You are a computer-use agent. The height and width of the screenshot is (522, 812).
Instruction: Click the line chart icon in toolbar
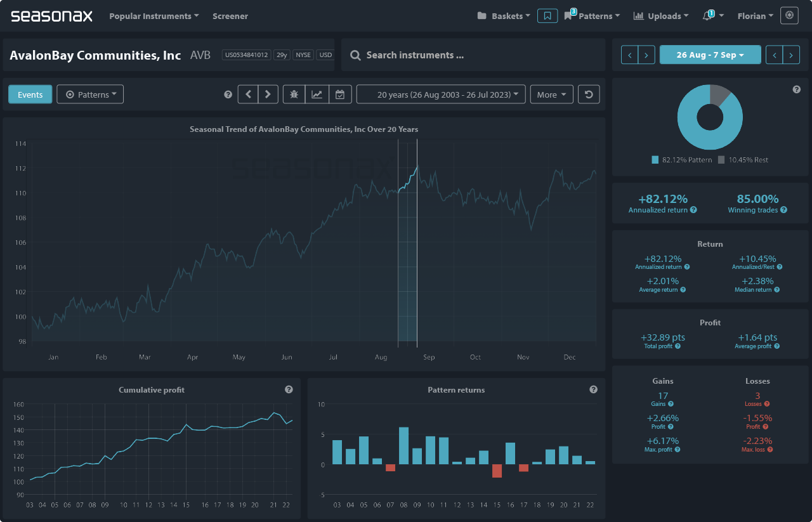(317, 95)
